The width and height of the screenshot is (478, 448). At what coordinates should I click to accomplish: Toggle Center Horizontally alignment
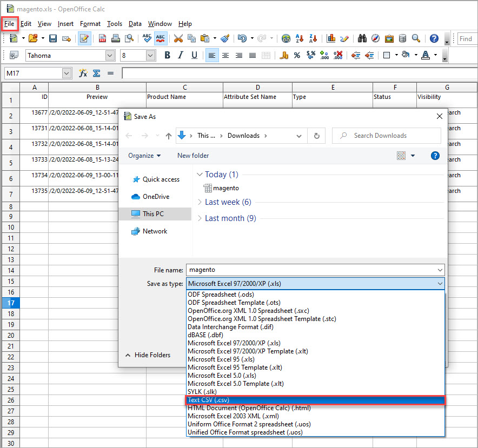click(225, 55)
